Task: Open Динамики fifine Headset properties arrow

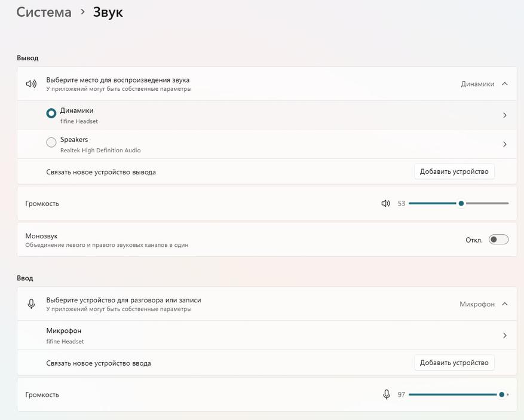Action: click(x=504, y=115)
